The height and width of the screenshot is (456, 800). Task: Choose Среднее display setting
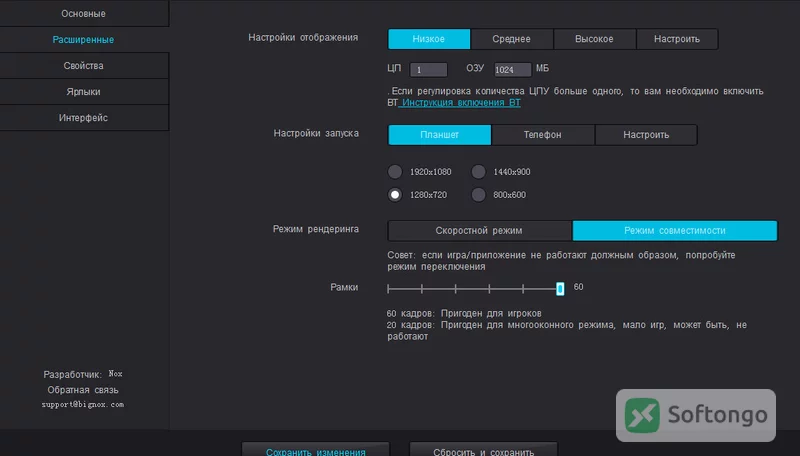[x=512, y=39]
